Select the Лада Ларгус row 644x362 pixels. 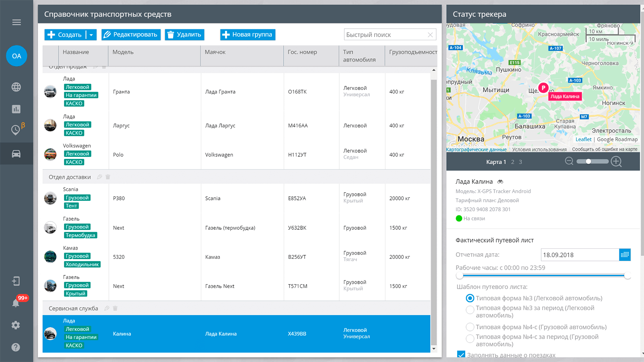tap(236, 125)
